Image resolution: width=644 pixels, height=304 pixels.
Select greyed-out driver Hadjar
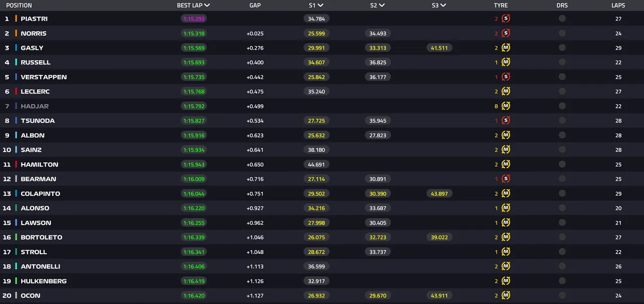pos(35,106)
